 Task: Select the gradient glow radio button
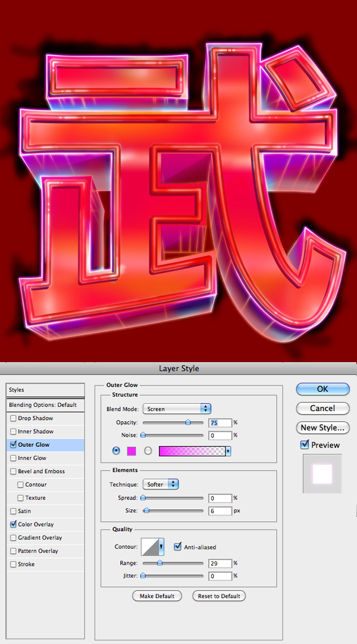tap(148, 451)
